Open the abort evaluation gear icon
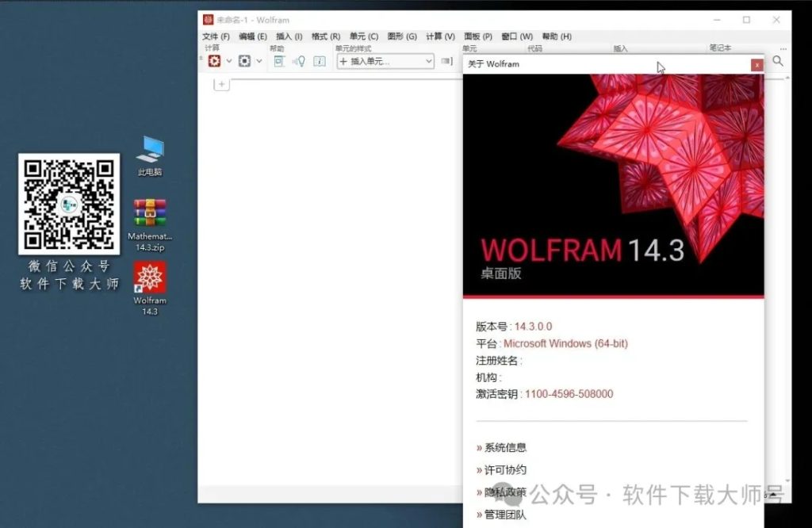Viewport: 812px width, 528px height. (x=244, y=61)
